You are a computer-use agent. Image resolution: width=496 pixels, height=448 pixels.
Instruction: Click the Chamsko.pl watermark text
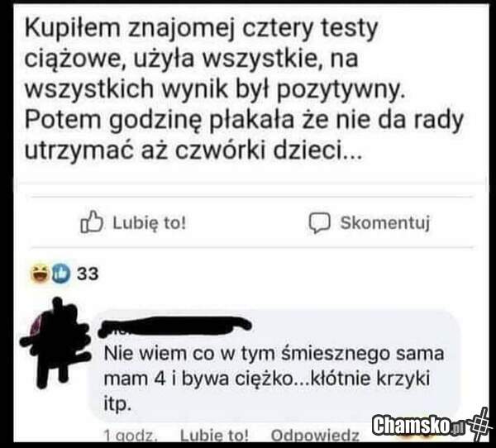tap(417, 426)
